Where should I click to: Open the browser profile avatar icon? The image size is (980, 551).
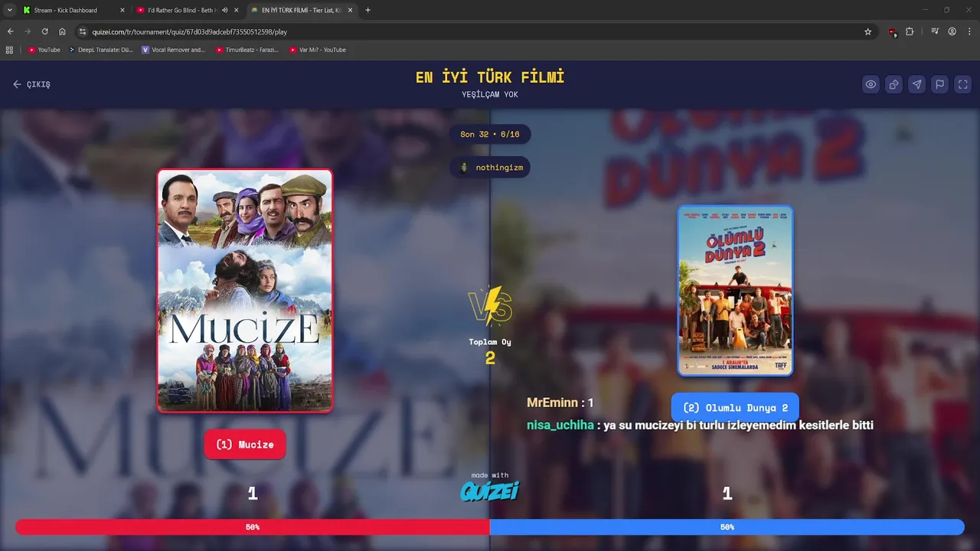[x=952, y=31]
